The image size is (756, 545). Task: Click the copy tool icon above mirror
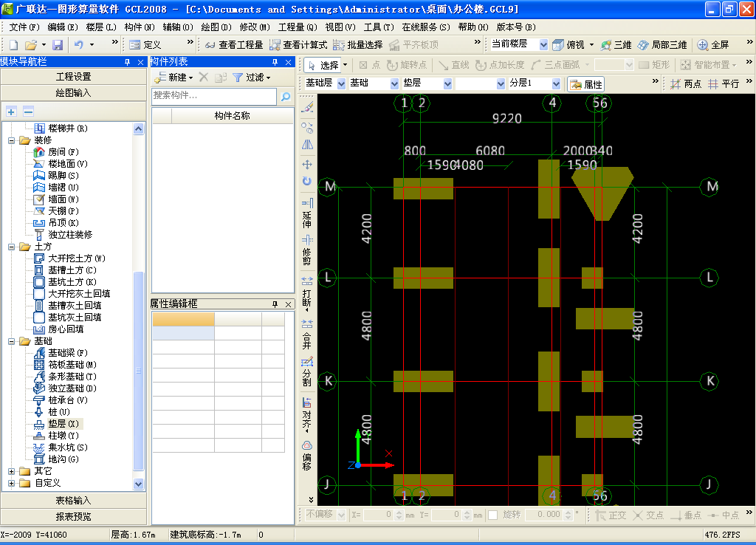pos(307,127)
